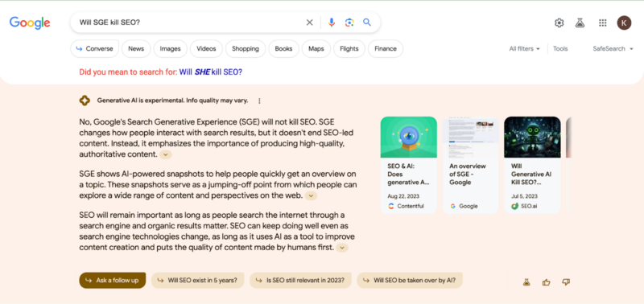Image resolution: width=644 pixels, height=304 pixels.
Task: Click 'Will Generative AI Kill SEO?' card title
Action: pos(531,175)
